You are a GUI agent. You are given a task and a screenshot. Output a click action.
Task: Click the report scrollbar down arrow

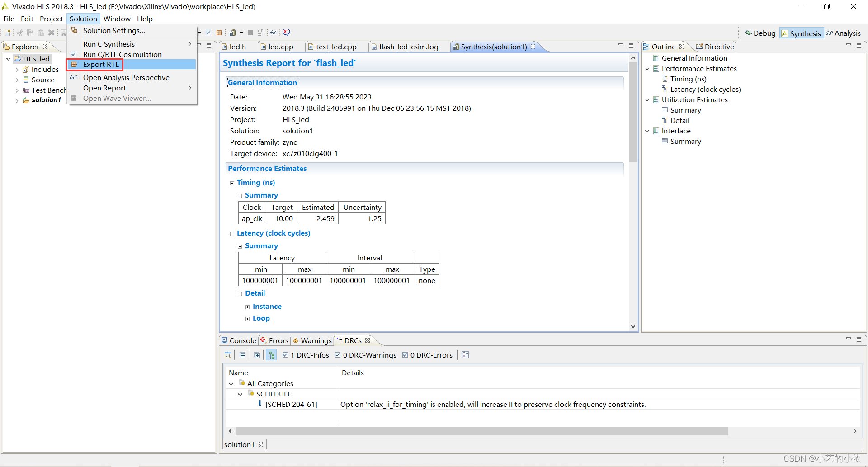point(633,326)
